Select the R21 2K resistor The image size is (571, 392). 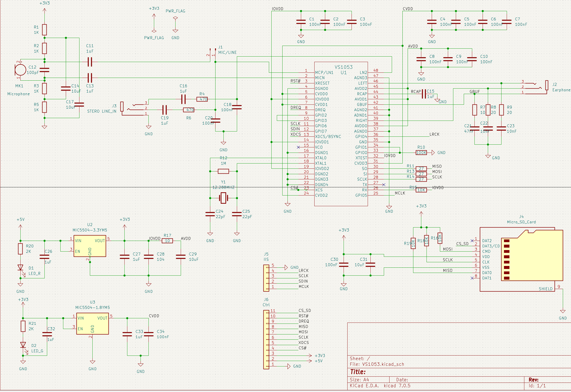click(23, 326)
